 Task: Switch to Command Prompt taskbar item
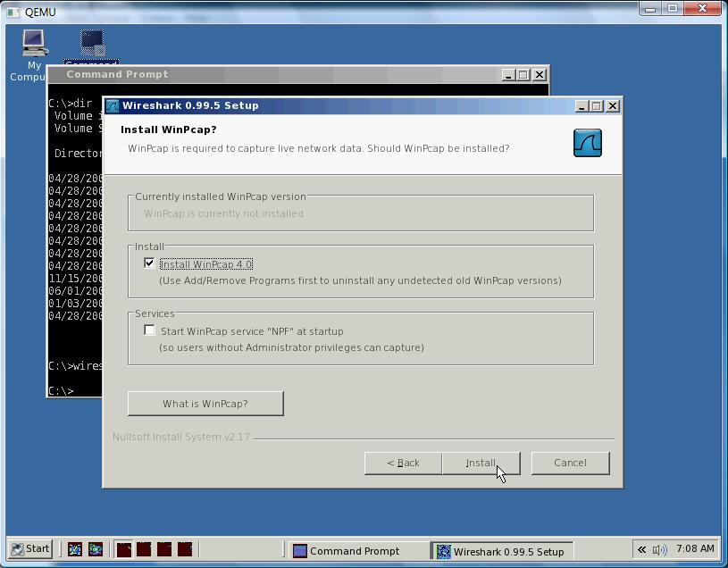[x=355, y=551]
